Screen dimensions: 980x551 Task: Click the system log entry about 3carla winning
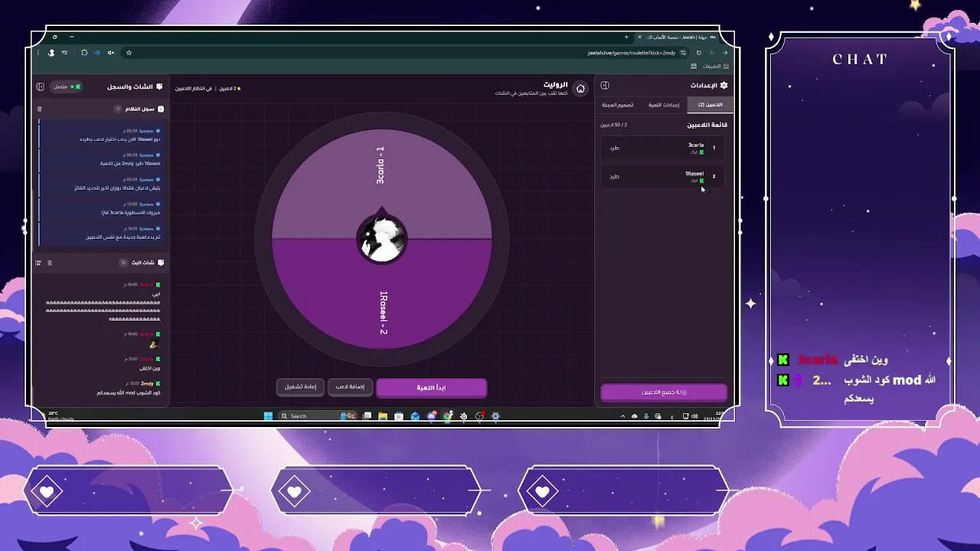tap(100, 208)
